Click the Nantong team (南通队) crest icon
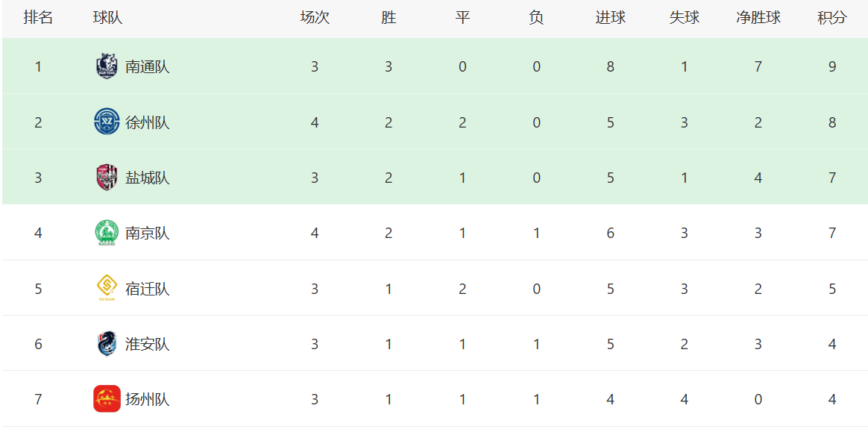This screenshot has width=868, height=432. (x=107, y=66)
